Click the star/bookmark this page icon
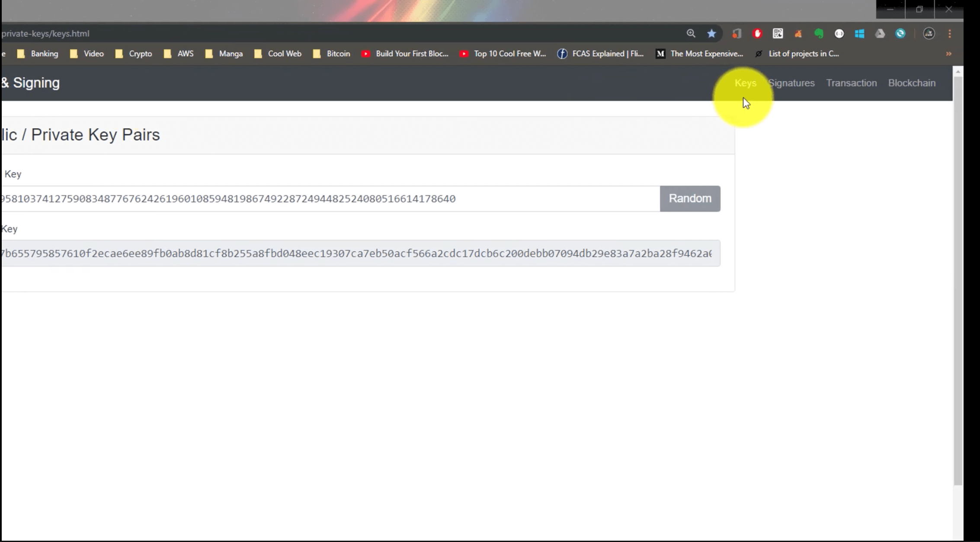 (711, 33)
